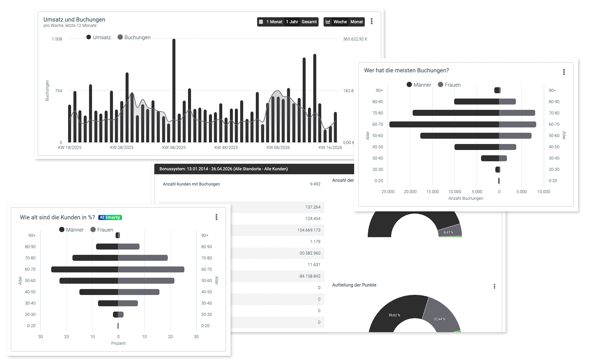Select the 1 Monat time range

pos(274,22)
